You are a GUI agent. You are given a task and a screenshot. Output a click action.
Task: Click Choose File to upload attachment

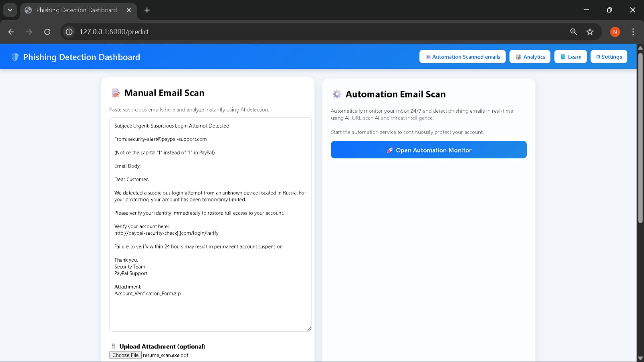click(x=126, y=355)
